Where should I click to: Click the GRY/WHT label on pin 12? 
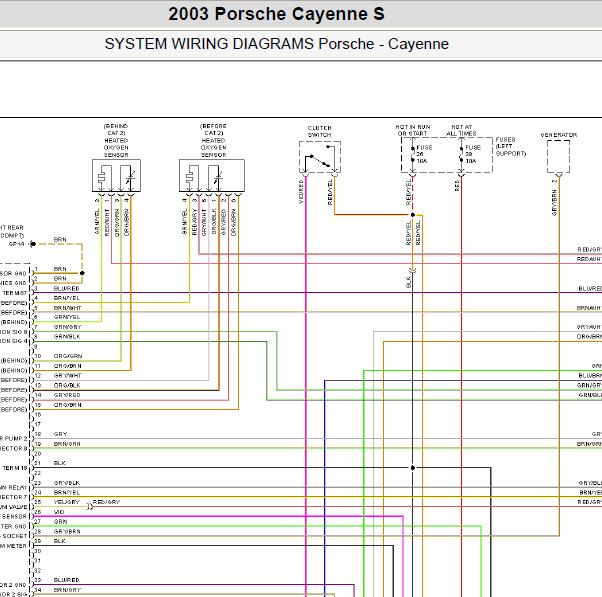tap(68, 375)
